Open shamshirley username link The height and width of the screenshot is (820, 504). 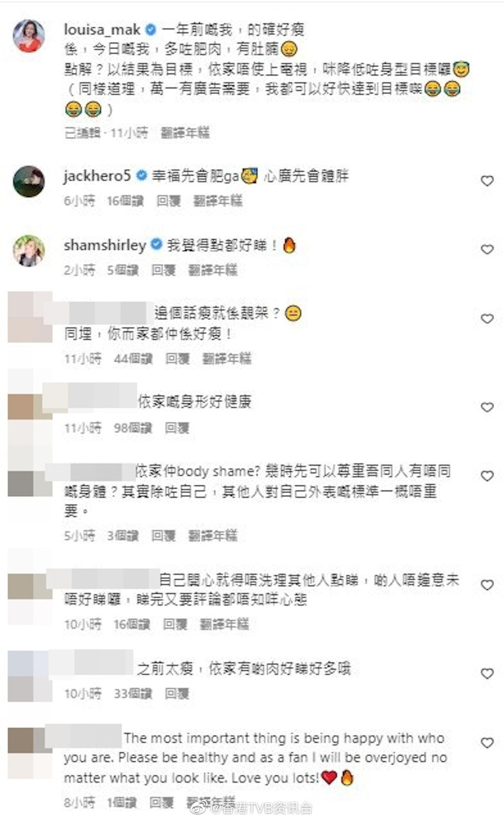click(x=105, y=245)
